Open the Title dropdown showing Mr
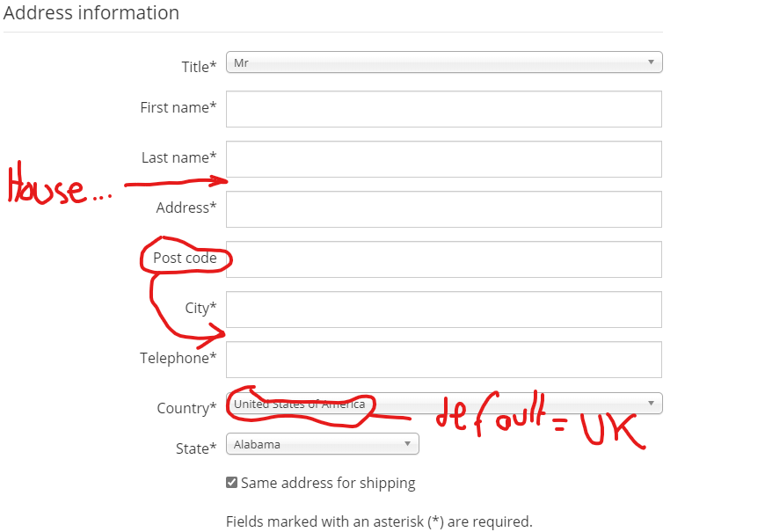 (x=443, y=62)
